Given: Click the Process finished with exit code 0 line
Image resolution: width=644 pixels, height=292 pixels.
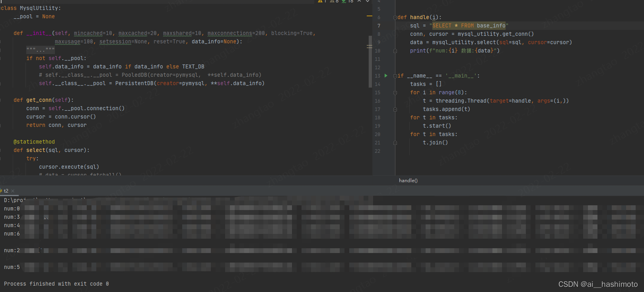Looking at the screenshot, I should click(56, 284).
